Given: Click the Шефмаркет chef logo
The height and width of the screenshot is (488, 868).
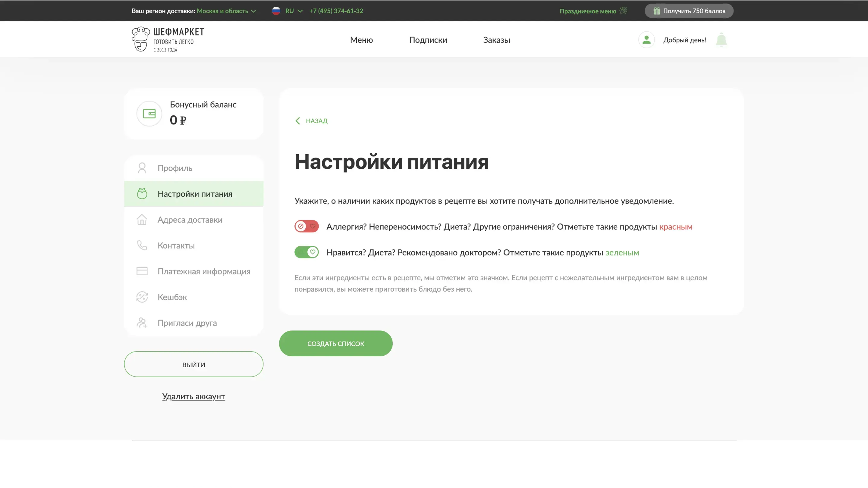Looking at the screenshot, I should (140, 39).
